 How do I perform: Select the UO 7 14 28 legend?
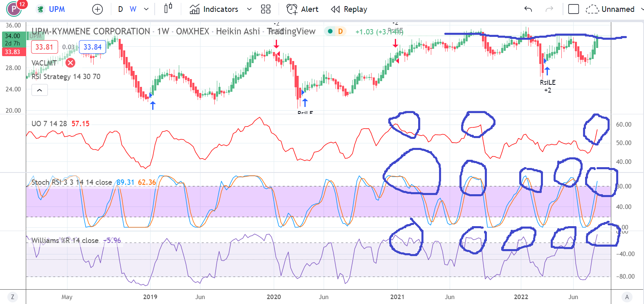pyautogui.click(x=49, y=124)
